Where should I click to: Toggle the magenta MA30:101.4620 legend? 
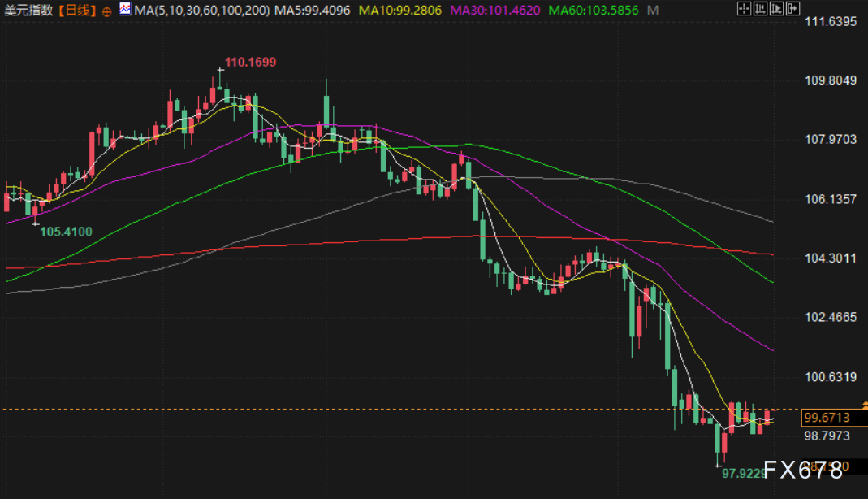coord(493,11)
